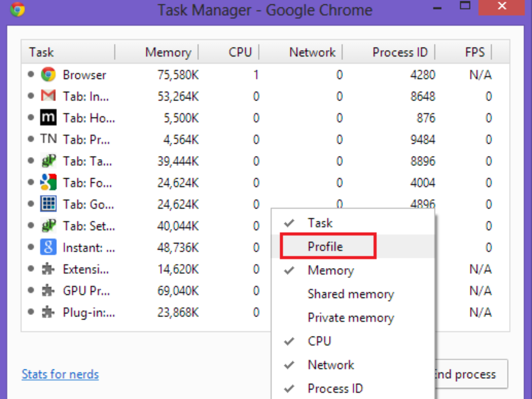The image size is (532, 399).
Task: Select the Browser task name
Action: click(84, 75)
